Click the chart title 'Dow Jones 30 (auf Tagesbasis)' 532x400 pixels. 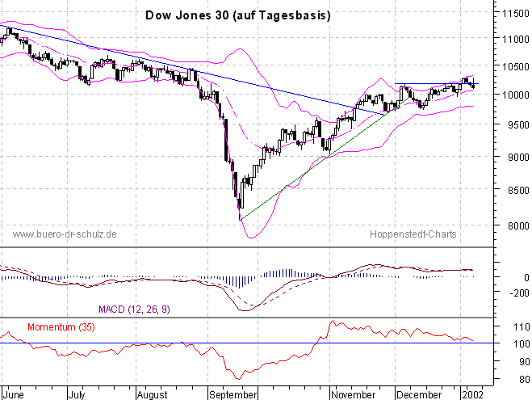[x=238, y=15]
